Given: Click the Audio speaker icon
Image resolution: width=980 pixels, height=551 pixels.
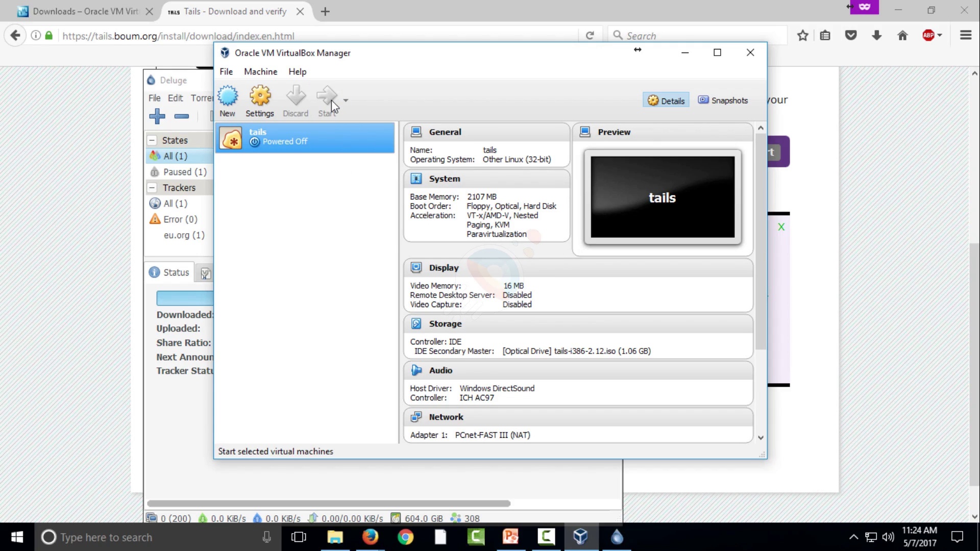Looking at the screenshot, I should [x=416, y=370].
